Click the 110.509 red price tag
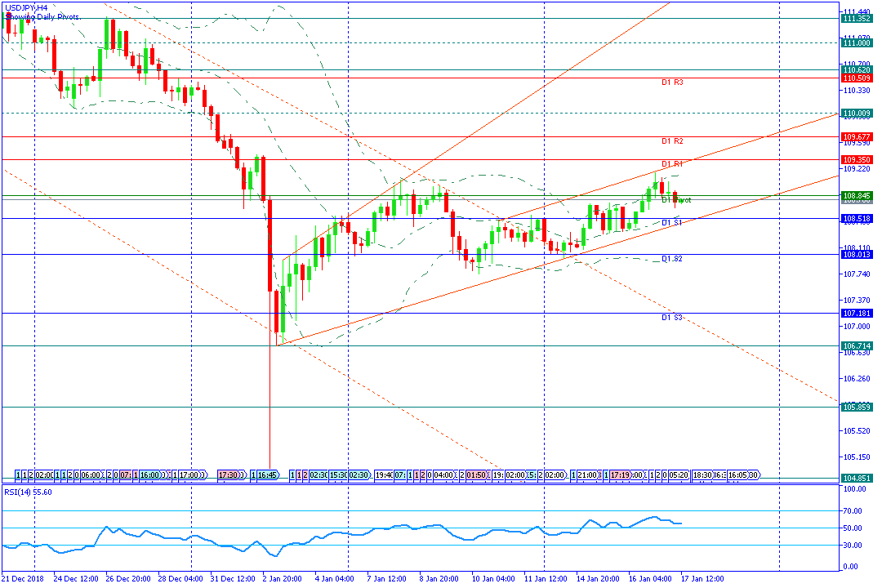 click(857, 78)
